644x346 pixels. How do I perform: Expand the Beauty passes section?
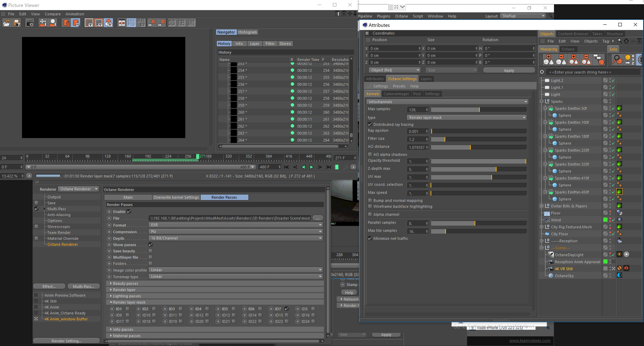tap(125, 283)
